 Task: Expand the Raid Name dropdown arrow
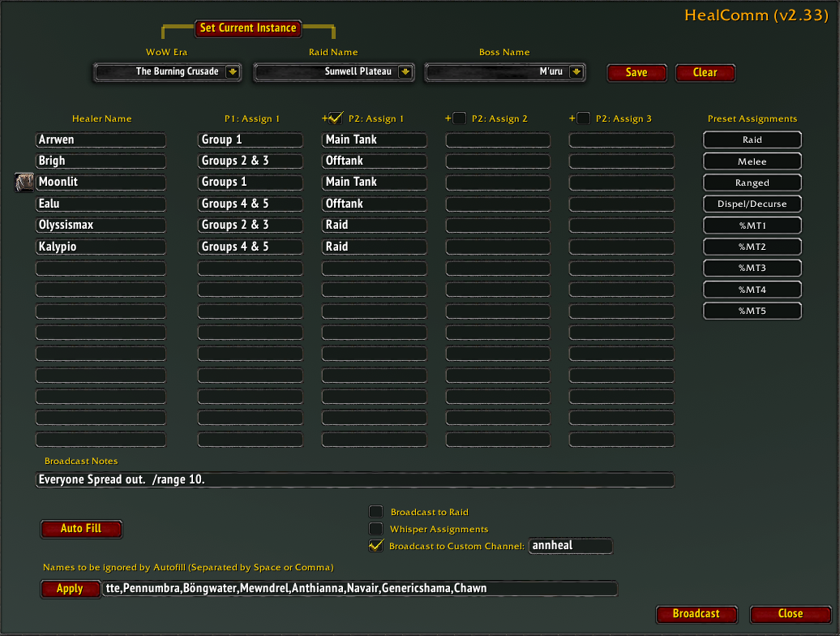pos(405,72)
